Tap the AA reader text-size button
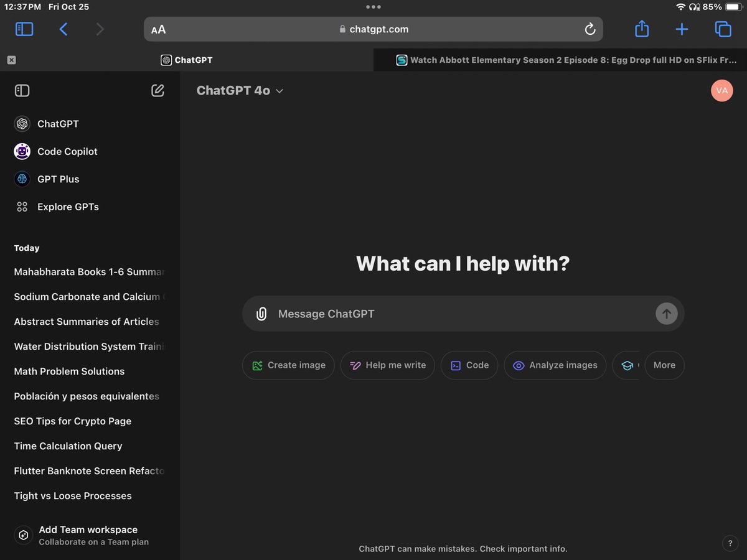The height and width of the screenshot is (560, 747). tap(159, 29)
